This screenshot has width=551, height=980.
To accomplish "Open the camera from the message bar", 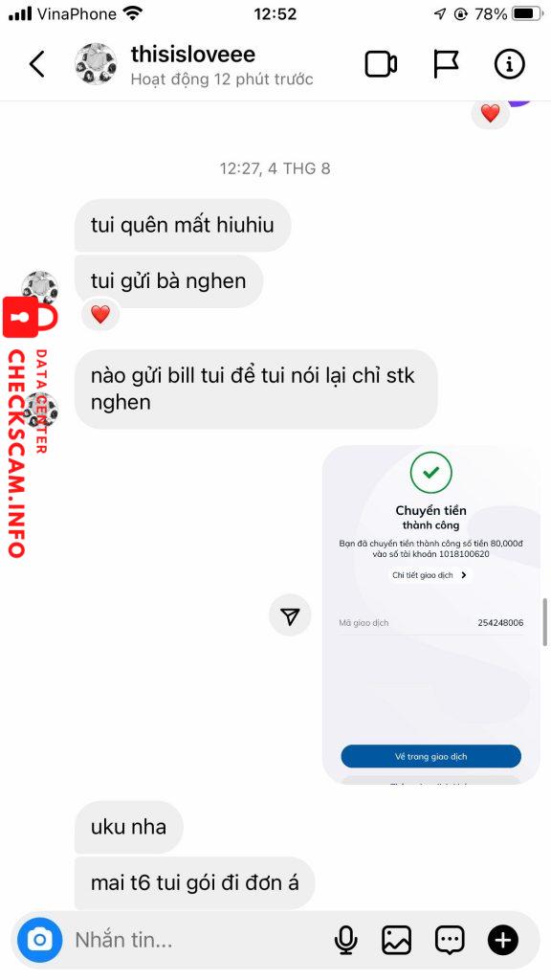I will (40, 940).
